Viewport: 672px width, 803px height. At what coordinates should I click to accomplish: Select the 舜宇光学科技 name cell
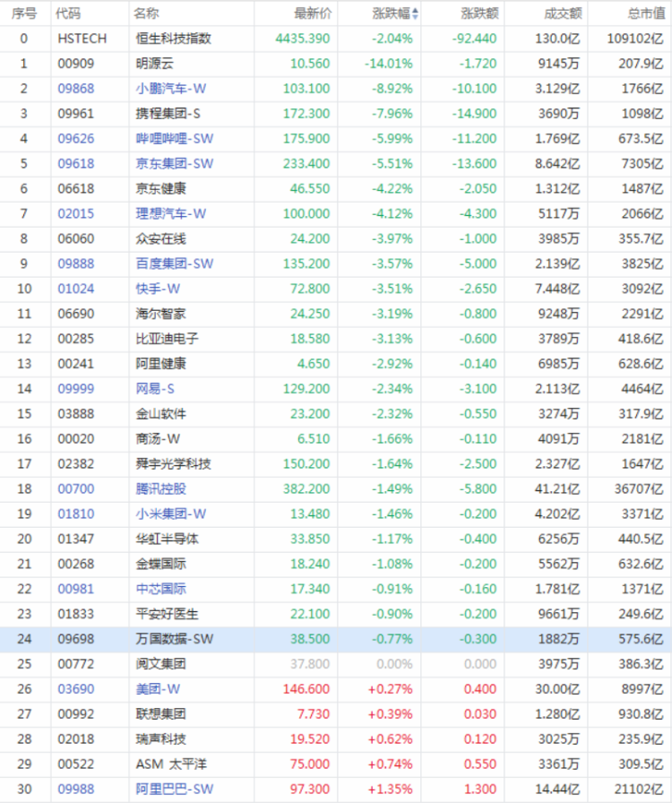[x=173, y=464]
